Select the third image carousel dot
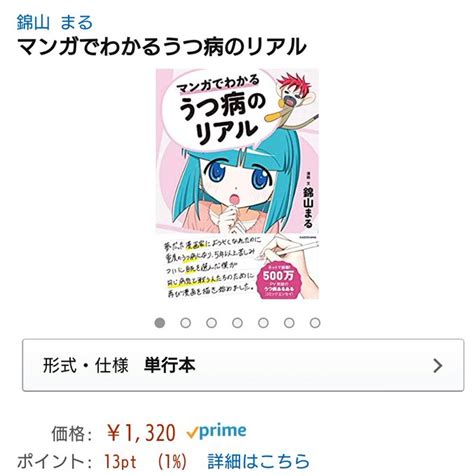 coord(211,323)
